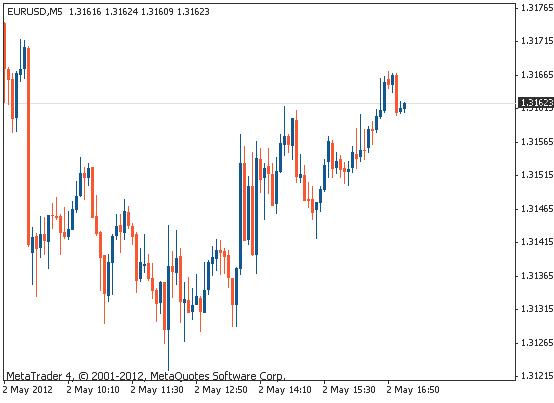
Task: Click price scale value 1.31765
Action: pos(537,7)
